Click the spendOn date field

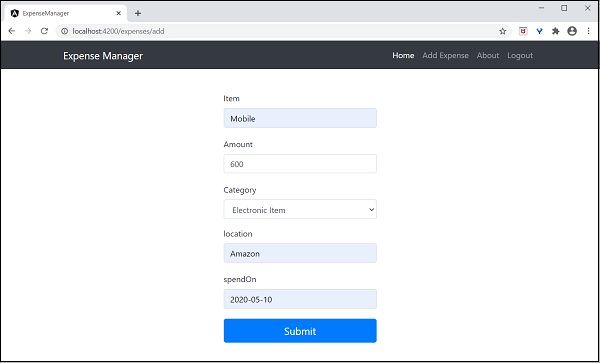click(300, 299)
